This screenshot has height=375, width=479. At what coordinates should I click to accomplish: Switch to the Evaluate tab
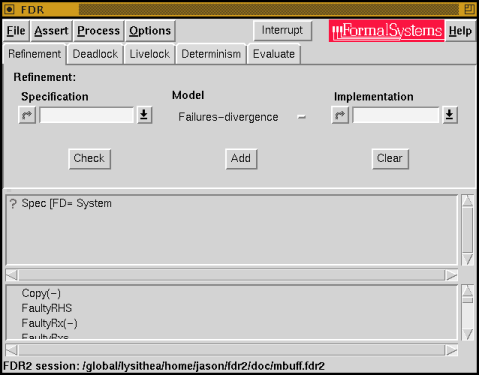click(x=274, y=54)
